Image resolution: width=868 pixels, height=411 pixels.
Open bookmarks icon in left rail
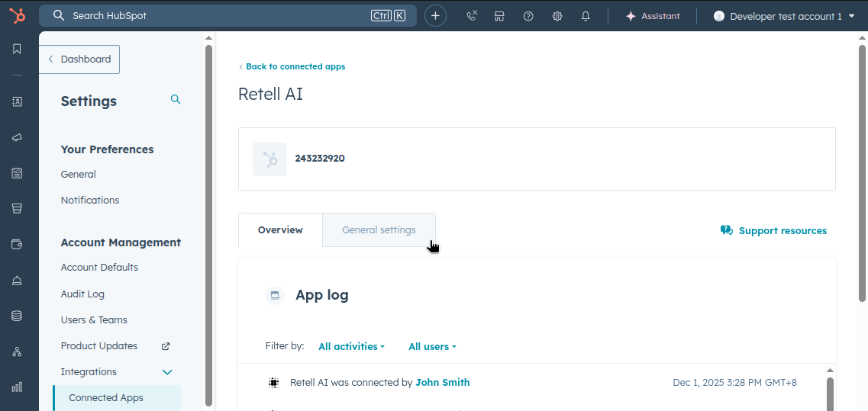17,49
